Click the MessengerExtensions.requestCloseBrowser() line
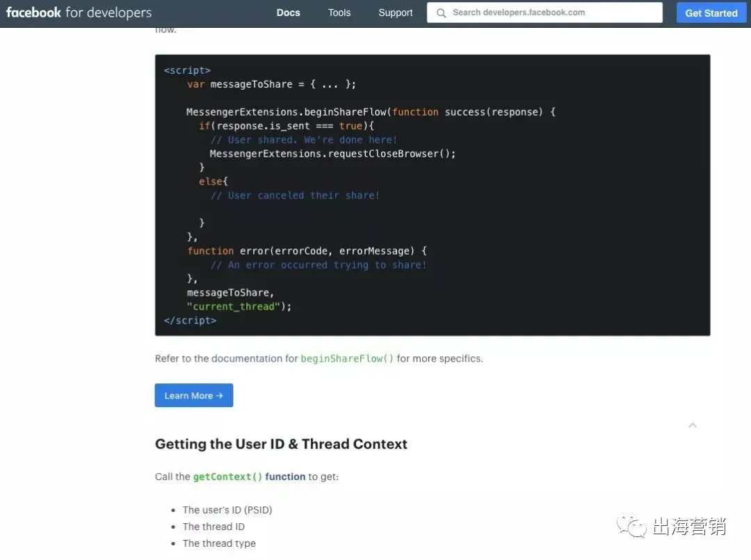This screenshot has width=751, height=560. 332,154
